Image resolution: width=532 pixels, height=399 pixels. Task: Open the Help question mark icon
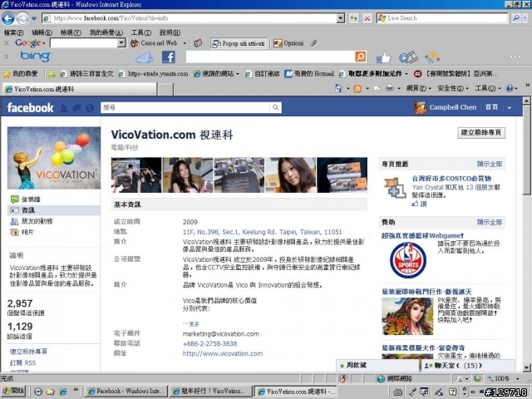(x=510, y=89)
